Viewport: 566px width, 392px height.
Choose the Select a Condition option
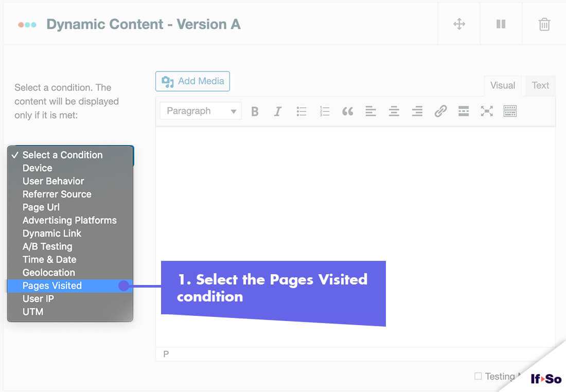pyautogui.click(x=70, y=155)
